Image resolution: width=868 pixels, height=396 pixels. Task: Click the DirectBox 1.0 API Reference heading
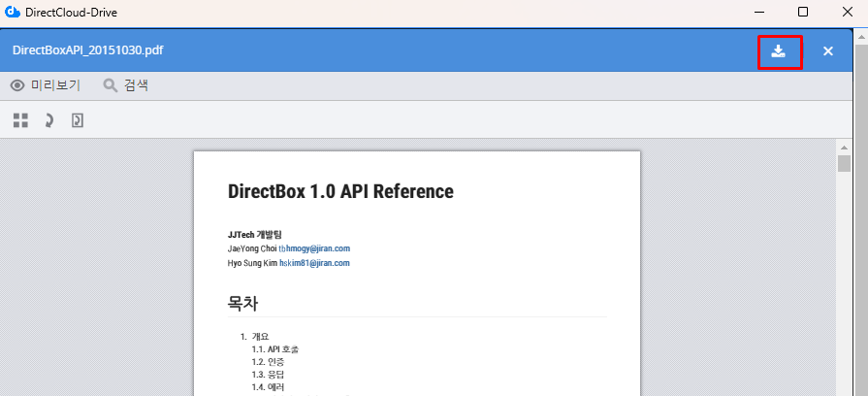(340, 191)
